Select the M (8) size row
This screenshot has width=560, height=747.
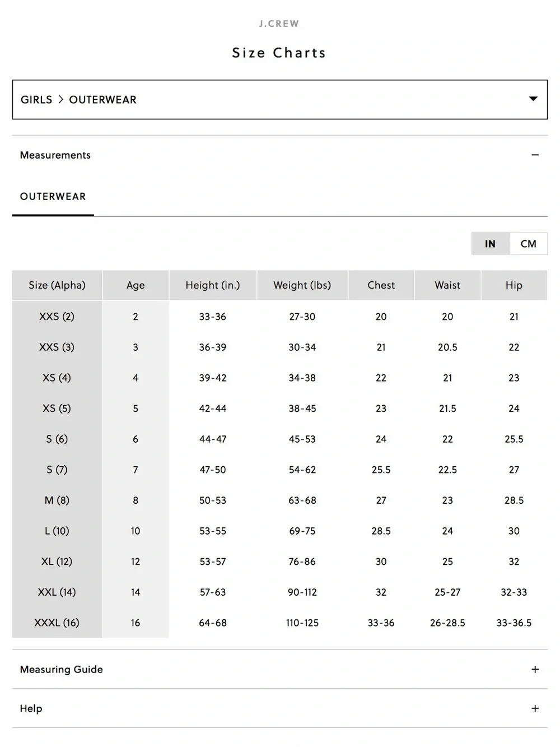(279, 500)
